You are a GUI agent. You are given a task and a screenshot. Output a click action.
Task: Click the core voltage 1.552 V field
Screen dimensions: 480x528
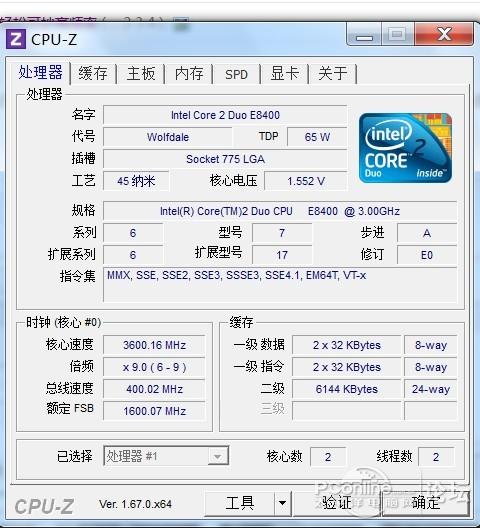tap(306, 181)
